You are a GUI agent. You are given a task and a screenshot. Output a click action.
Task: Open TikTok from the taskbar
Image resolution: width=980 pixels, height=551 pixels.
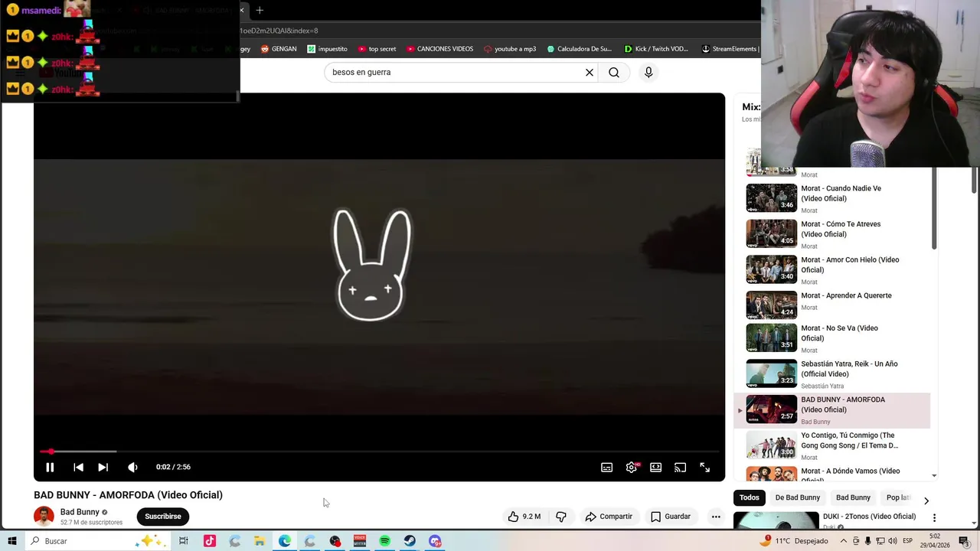210,541
